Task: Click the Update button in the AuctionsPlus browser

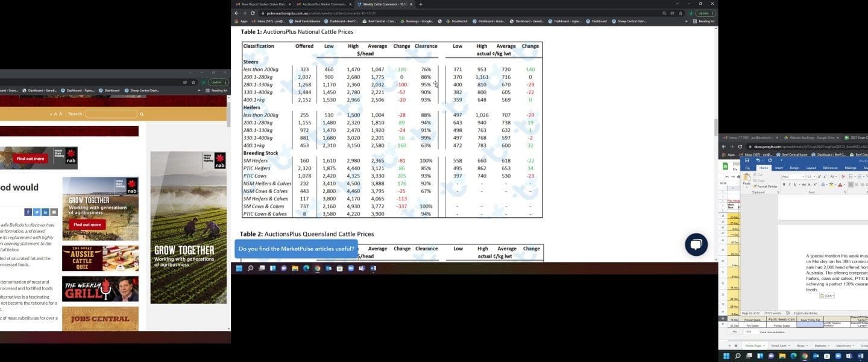Action: pyautogui.click(x=703, y=13)
